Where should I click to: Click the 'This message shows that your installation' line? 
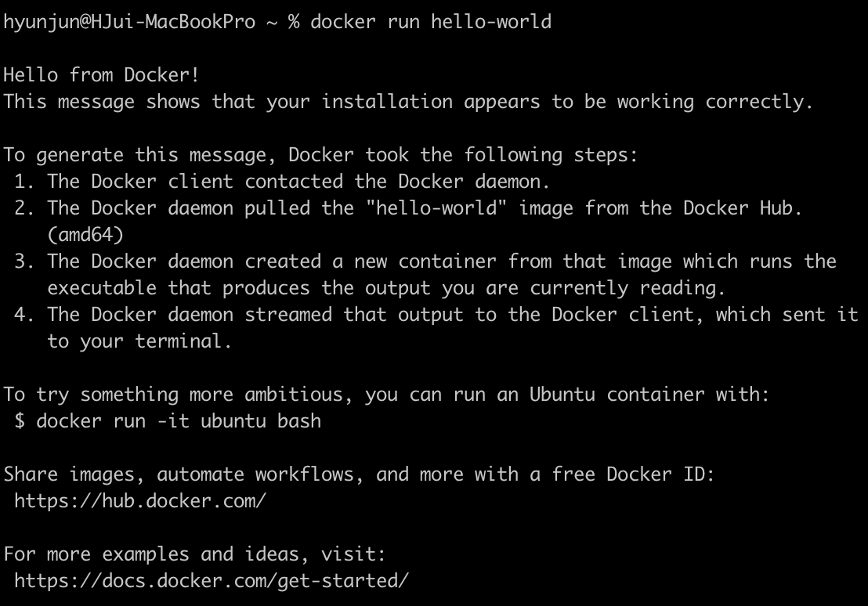(408, 102)
